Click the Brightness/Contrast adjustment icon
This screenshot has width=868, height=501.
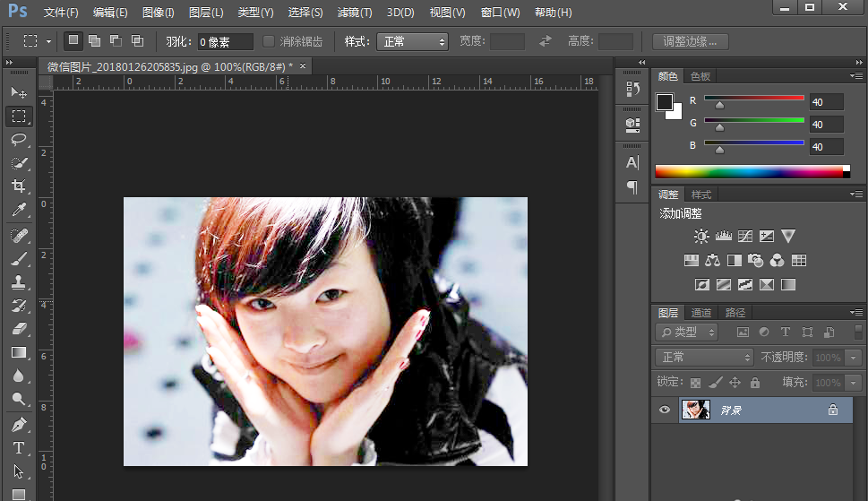point(700,237)
